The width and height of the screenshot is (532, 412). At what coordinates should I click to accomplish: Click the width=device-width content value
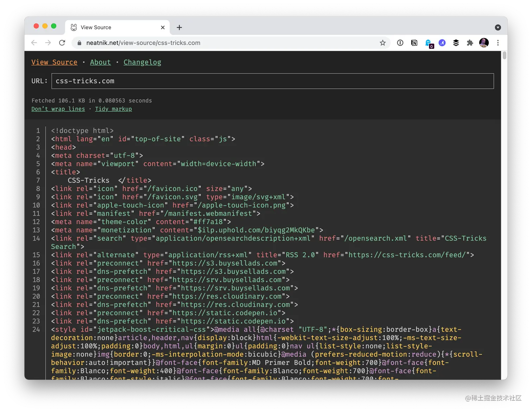pyautogui.click(x=218, y=164)
